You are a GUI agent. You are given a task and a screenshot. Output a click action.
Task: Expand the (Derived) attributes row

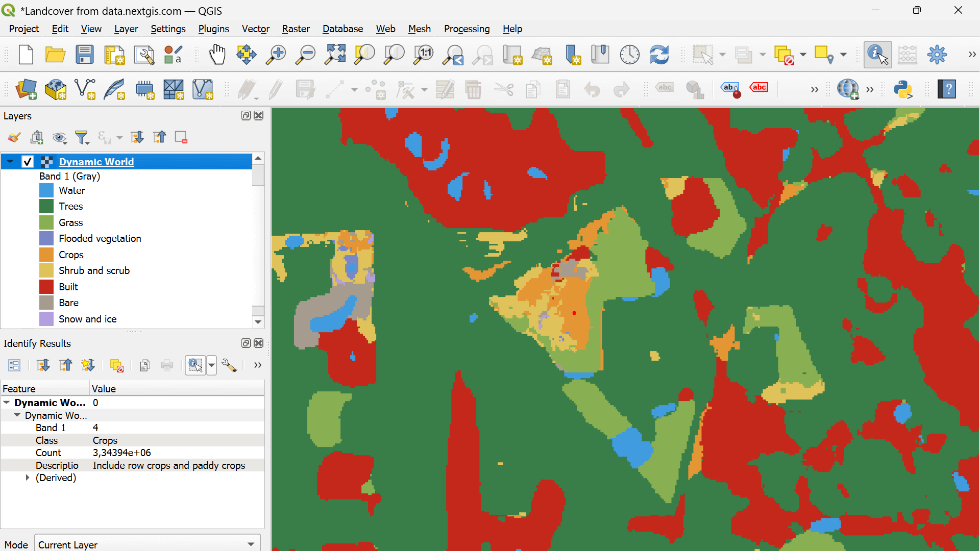[x=28, y=478]
